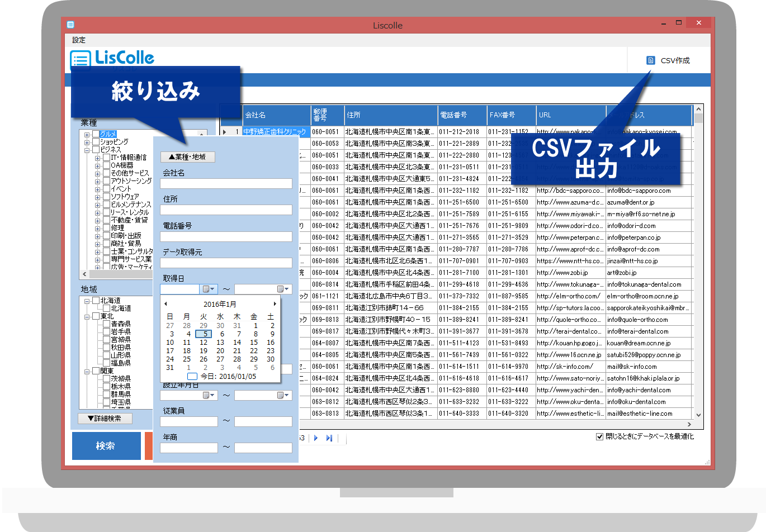Collapse the 関東 region node
Viewport: 766px width, 532px height.
87,372
